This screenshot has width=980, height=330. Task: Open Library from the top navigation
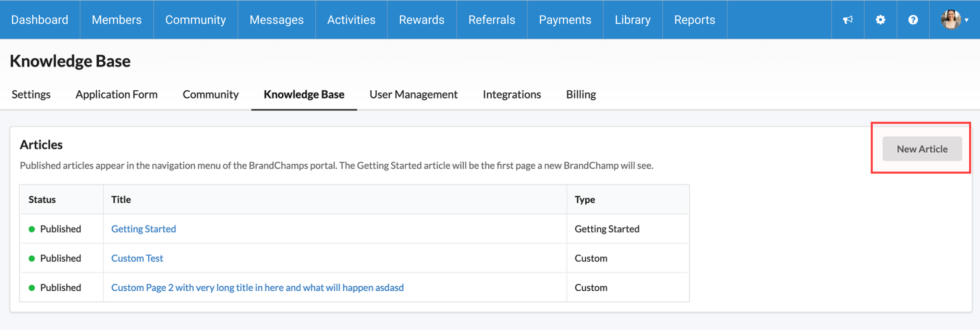[x=632, y=20]
